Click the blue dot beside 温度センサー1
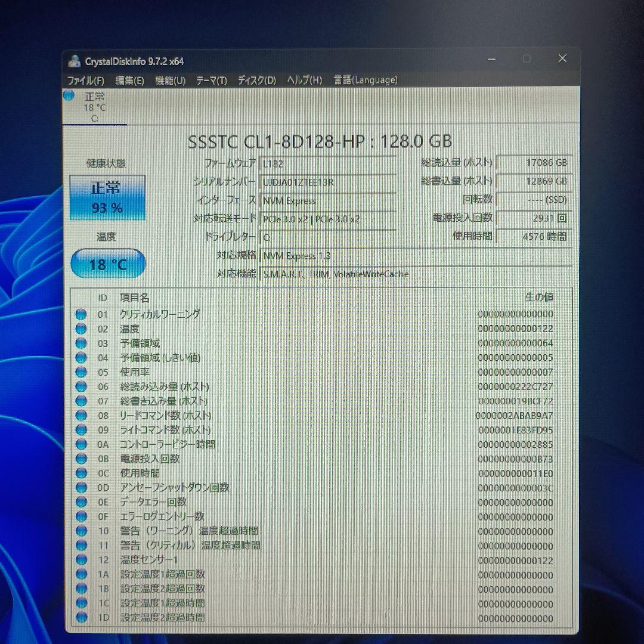The height and width of the screenshot is (644, 644). [x=81, y=559]
